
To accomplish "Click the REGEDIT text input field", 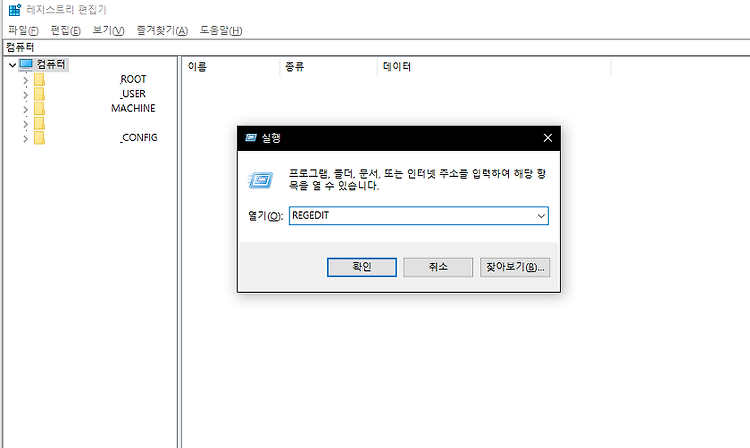I will click(x=411, y=216).
